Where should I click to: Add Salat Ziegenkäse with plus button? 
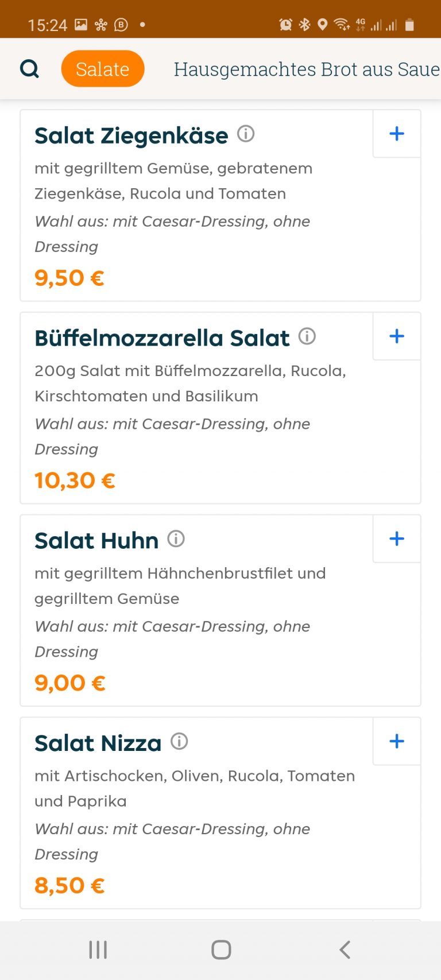click(397, 134)
